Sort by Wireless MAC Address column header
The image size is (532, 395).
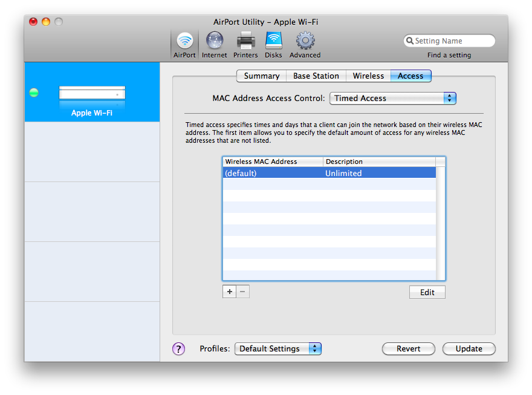tap(273, 162)
